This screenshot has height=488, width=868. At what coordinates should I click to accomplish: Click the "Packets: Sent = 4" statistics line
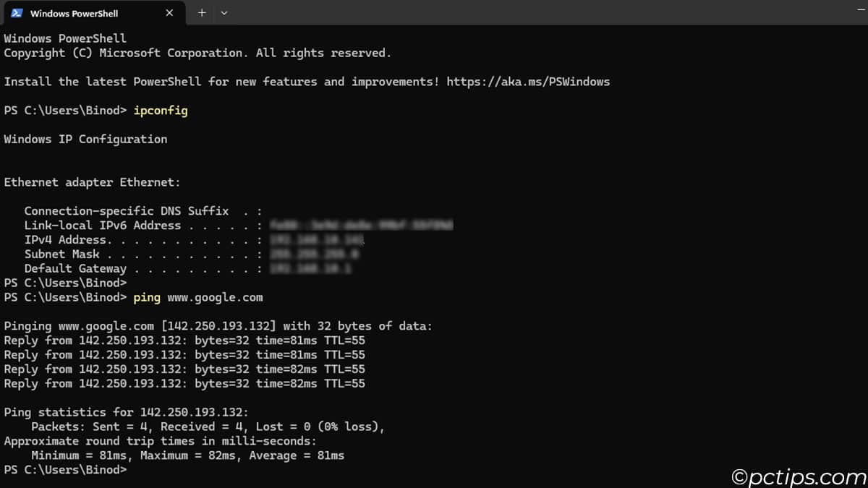pyautogui.click(x=208, y=427)
